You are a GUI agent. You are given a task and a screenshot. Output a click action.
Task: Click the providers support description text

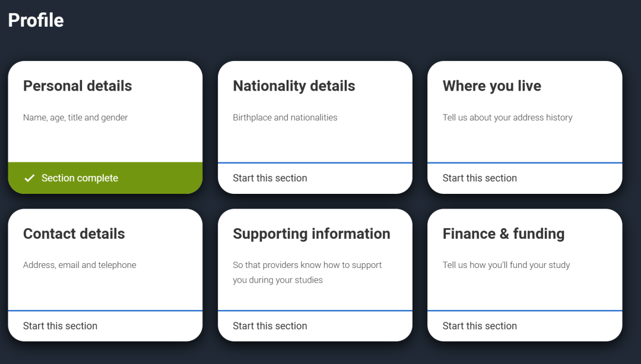[307, 272]
